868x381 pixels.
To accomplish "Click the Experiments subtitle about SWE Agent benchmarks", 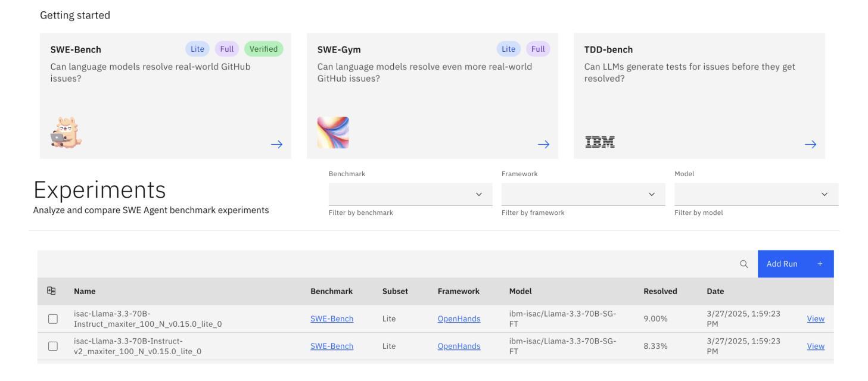I will 151,210.
